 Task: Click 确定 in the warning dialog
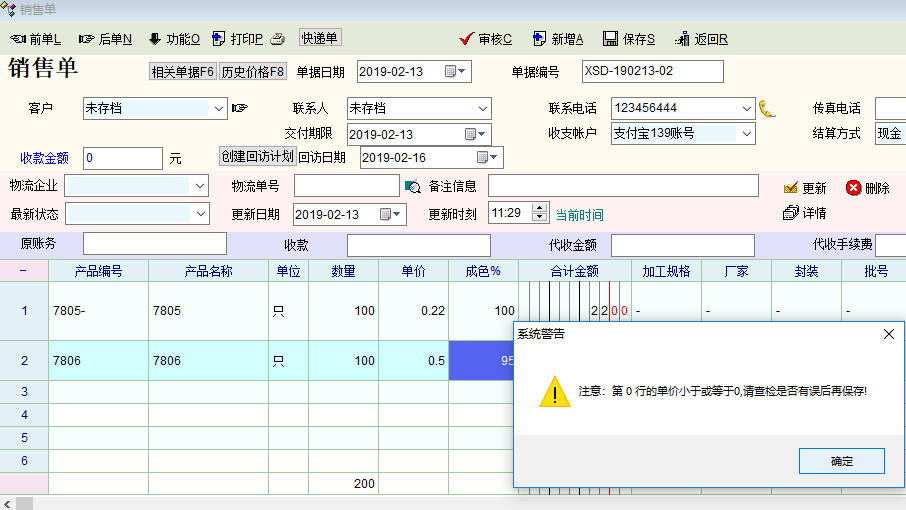coord(841,461)
